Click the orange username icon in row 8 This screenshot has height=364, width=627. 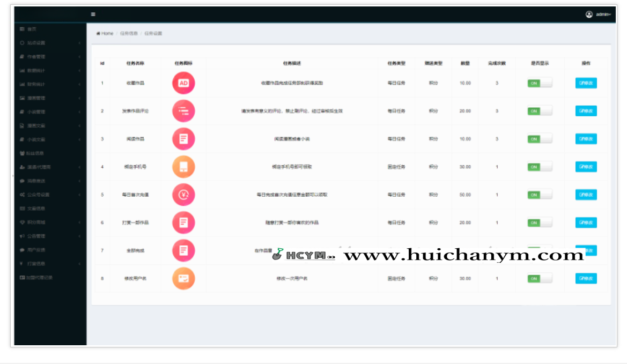[183, 278]
